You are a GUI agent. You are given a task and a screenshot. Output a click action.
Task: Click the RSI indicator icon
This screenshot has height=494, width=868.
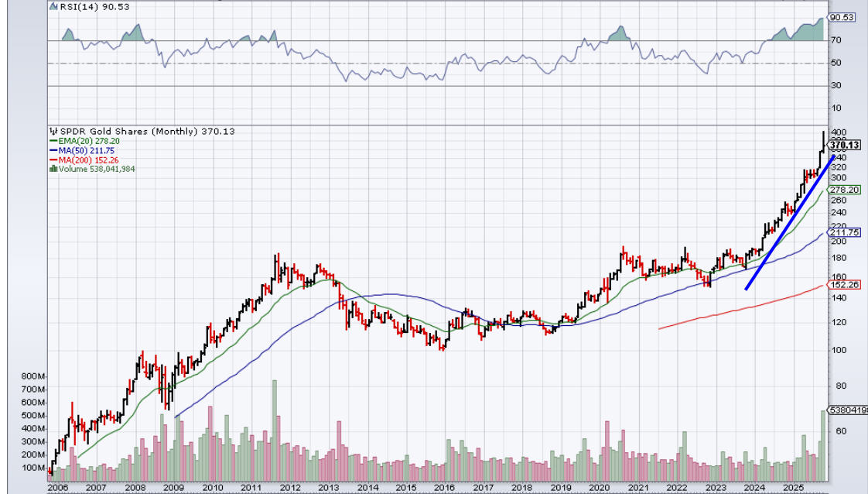pyautogui.click(x=52, y=6)
